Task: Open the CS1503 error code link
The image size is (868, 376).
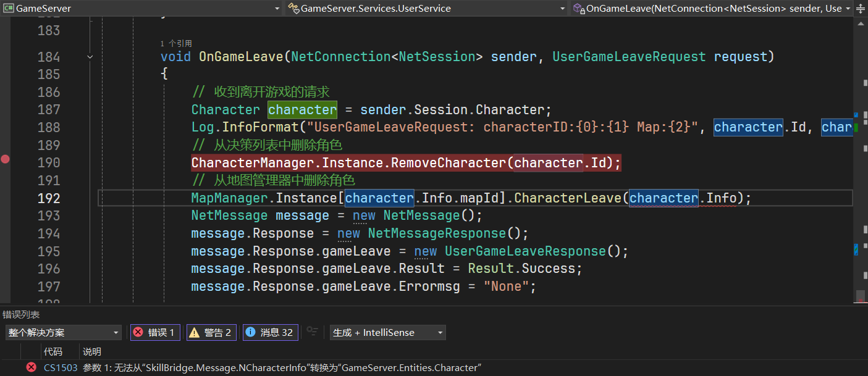Action: [61, 367]
